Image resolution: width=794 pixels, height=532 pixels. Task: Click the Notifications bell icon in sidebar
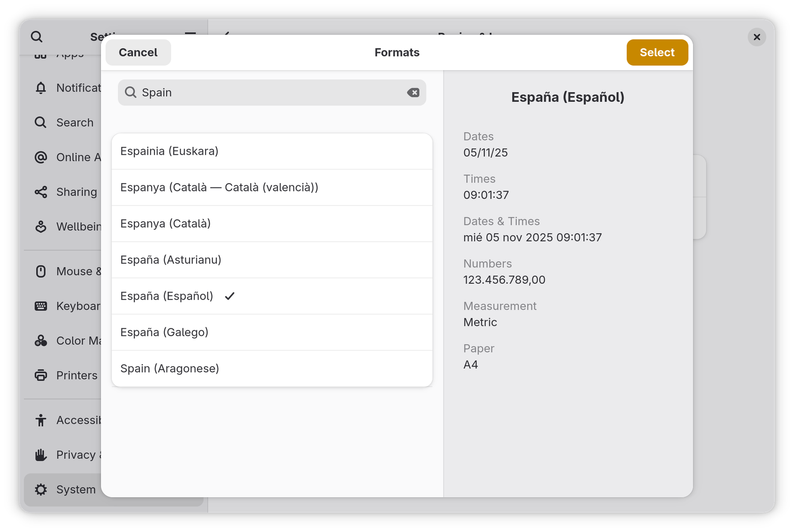[x=40, y=88]
